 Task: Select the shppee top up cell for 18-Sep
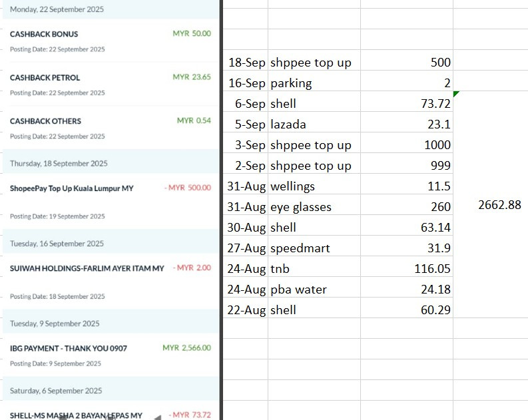pos(314,61)
